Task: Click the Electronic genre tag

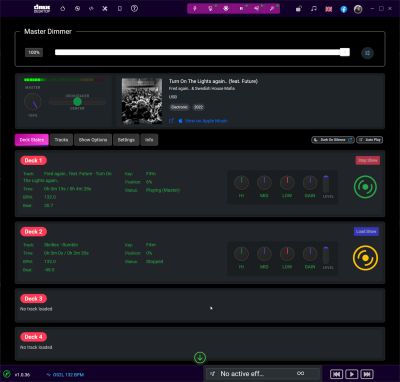Action: tap(179, 107)
